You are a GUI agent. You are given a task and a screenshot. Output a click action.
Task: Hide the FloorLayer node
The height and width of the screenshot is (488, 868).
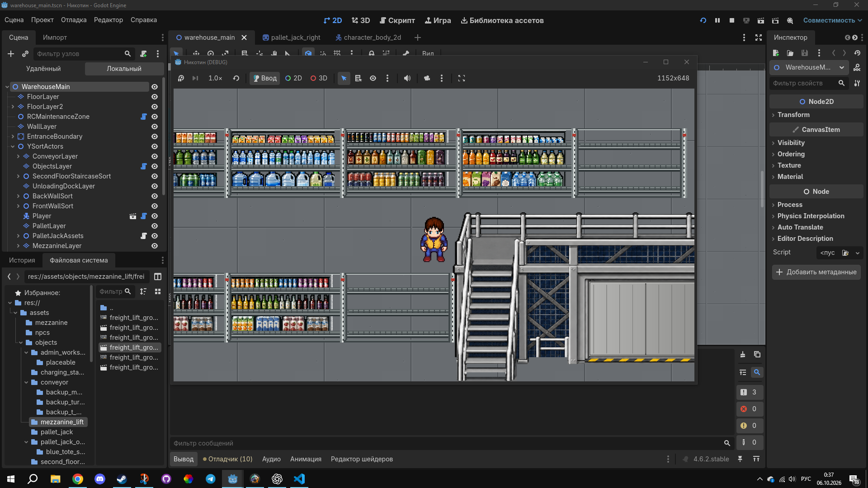[x=155, y=97]
